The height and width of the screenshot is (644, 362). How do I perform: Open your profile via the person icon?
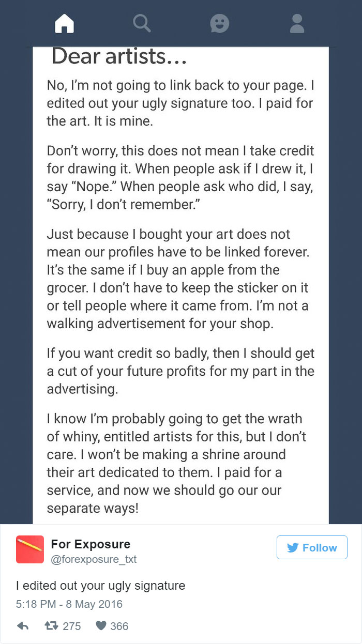297,23
